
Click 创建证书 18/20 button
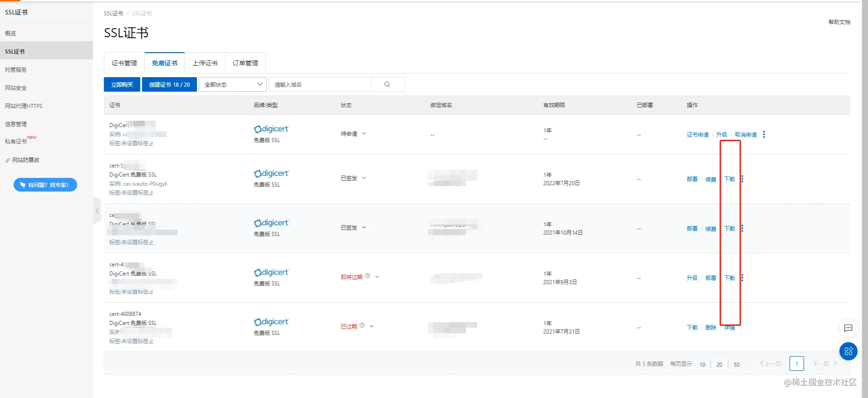[169, 84]
